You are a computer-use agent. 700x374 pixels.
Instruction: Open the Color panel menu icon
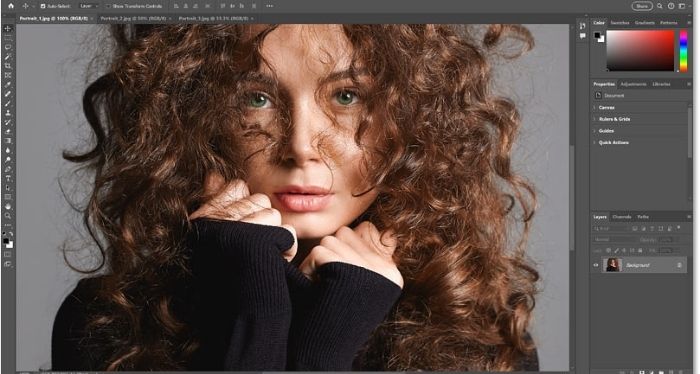coord(689,22)
